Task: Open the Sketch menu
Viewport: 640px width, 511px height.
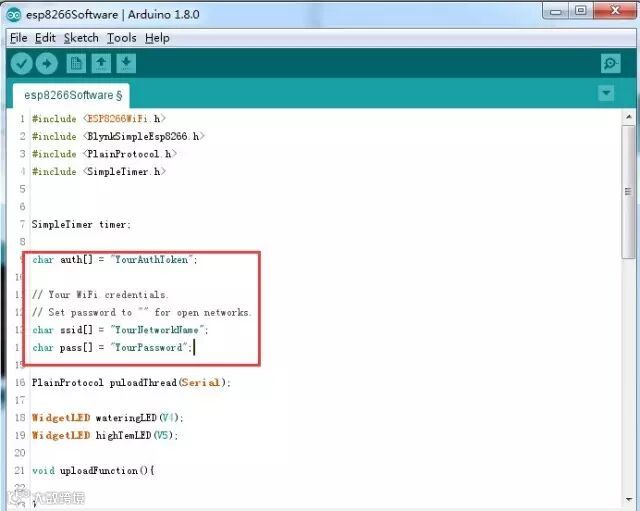Action: pos(81,38)
